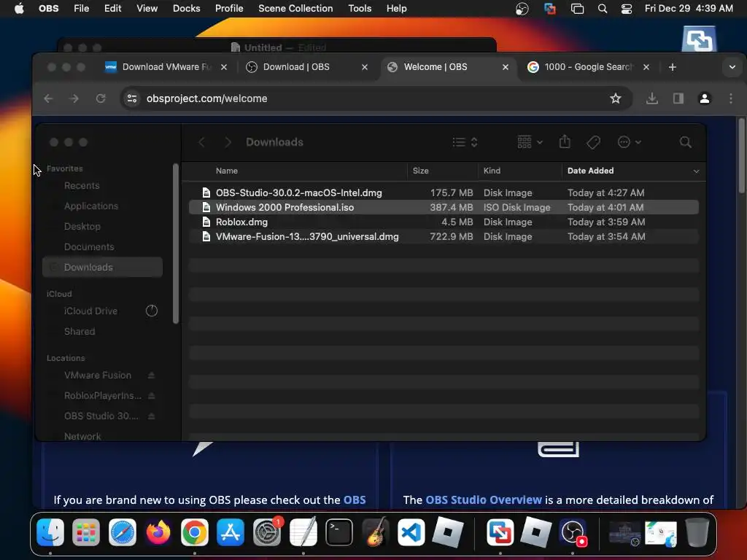Screen dimensions: 747x560
Task: Open Chrome tab search dropdown
Action: point(732,67)
